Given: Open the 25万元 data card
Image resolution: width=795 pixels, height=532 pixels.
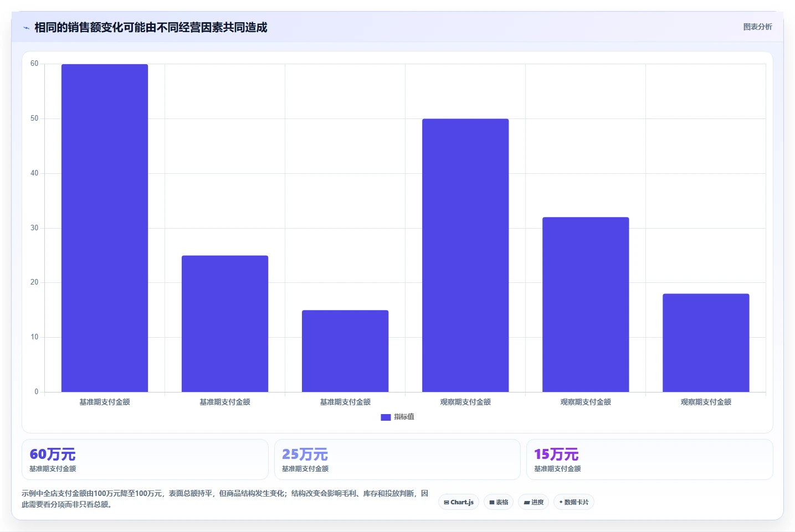Looking at the screenshot, I should pos(397,459).
